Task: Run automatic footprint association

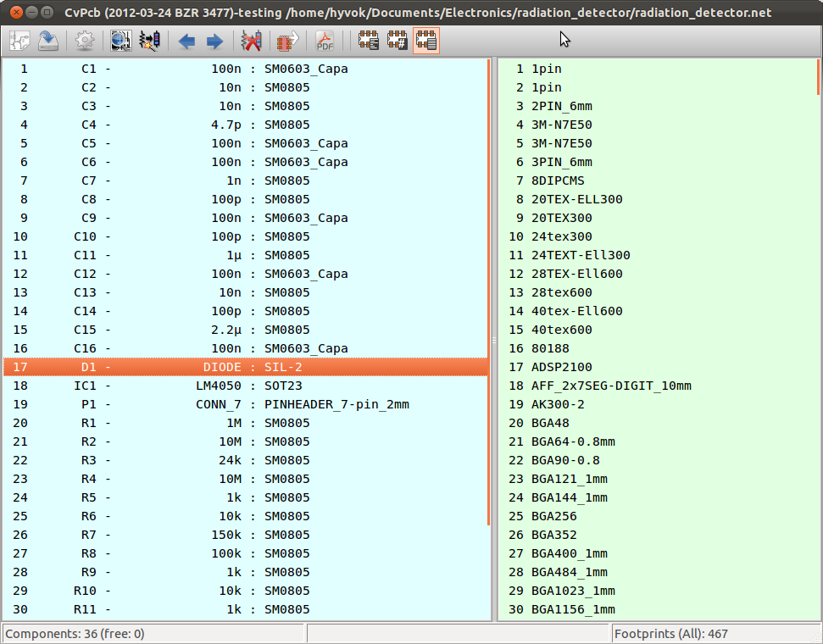Action: click(150, 41)
